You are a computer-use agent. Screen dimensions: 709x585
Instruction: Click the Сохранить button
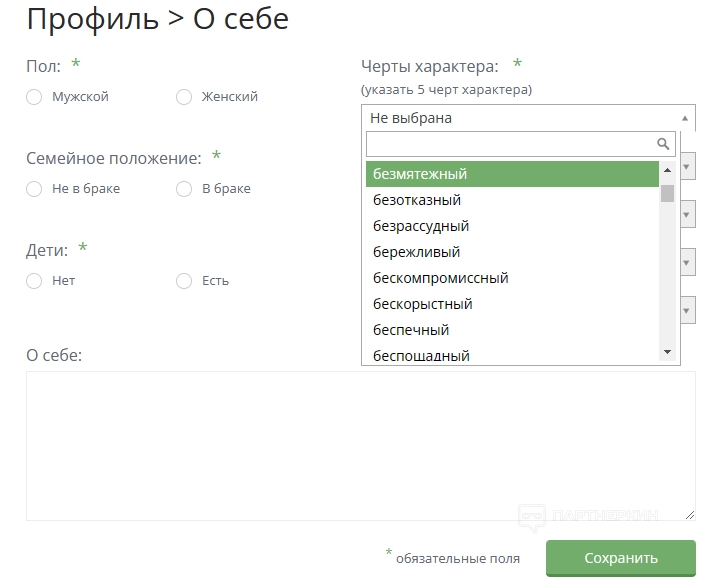coord(620,558)
